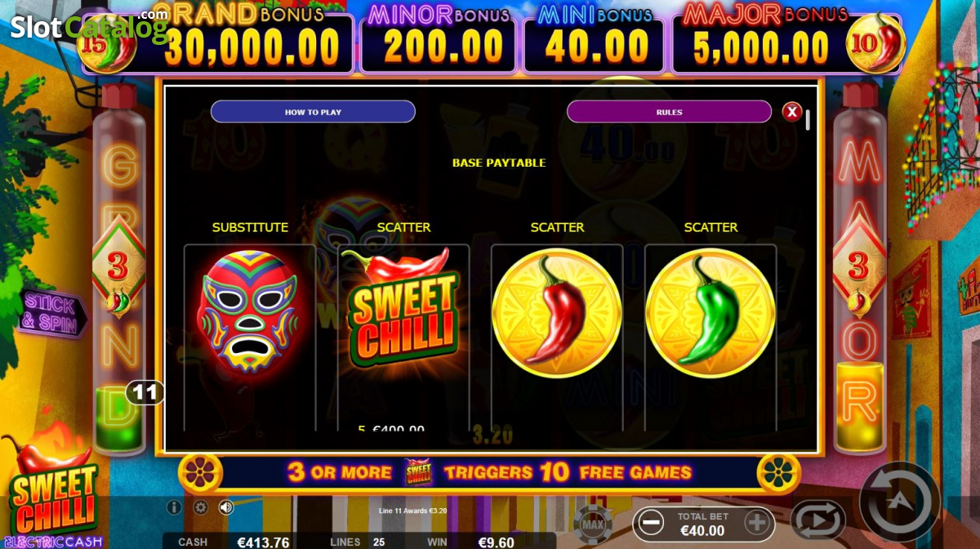Click the Sweet Chilli Electric Cash logo

coord(54,498)
